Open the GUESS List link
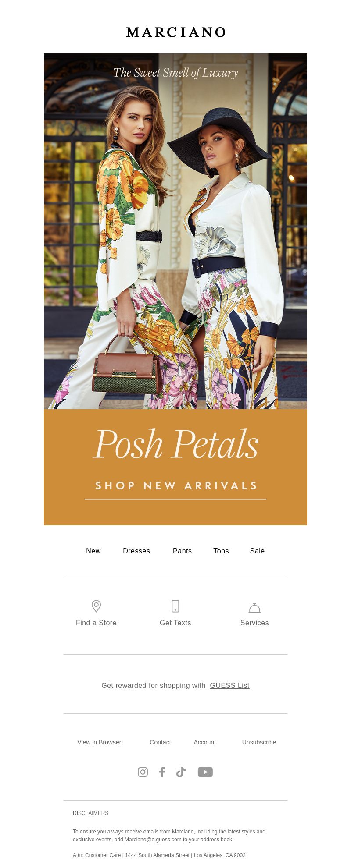 click(229, 686)
